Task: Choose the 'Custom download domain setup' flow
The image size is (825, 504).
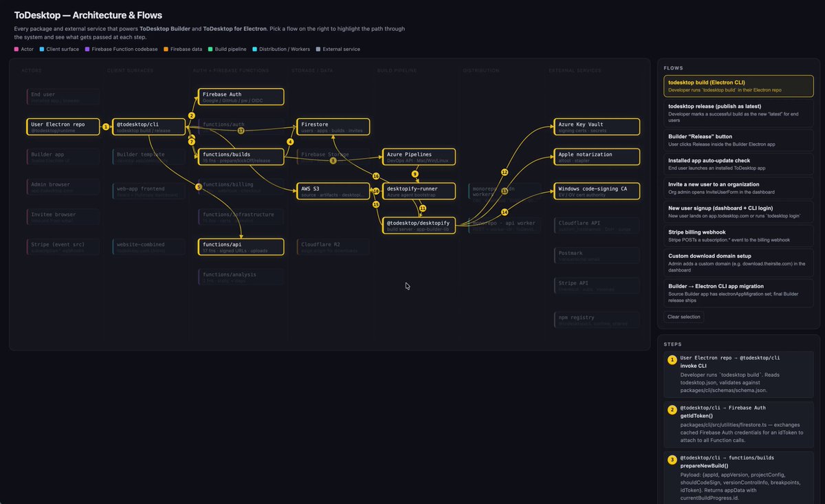Action: 738,263
